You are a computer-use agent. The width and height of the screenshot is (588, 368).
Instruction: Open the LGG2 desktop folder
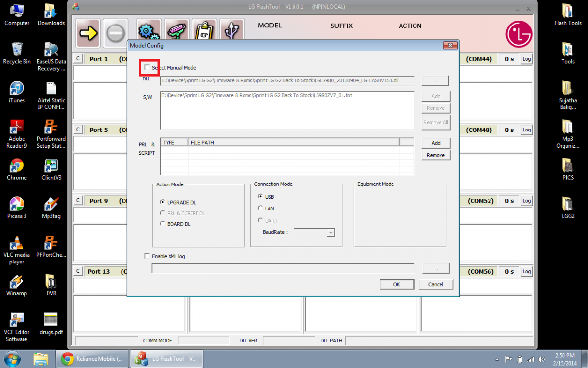[x=567, y=208]
